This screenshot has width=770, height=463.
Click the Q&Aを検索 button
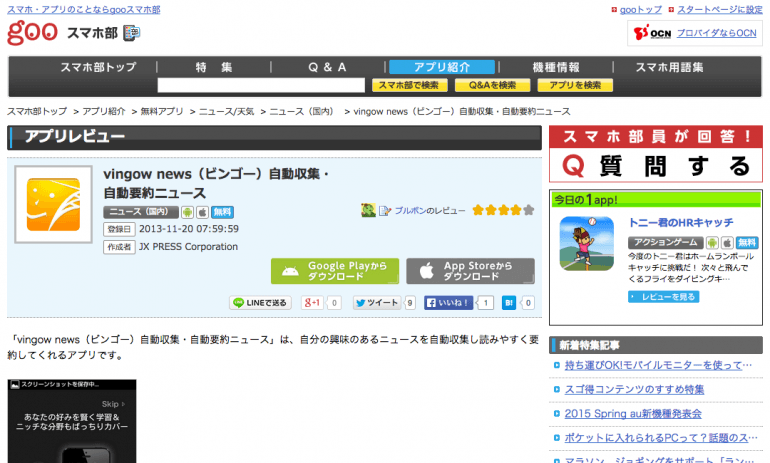pos(493,85)
